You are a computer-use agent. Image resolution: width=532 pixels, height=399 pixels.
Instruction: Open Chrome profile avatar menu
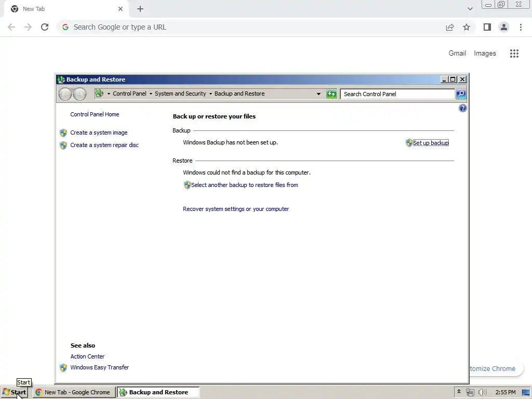point(504,27)
